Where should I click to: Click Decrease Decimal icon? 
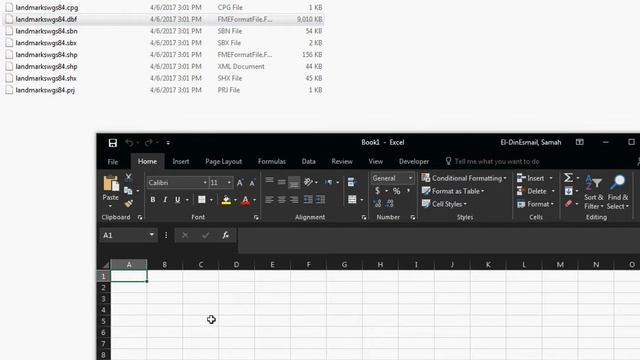(x=390, y=203)
